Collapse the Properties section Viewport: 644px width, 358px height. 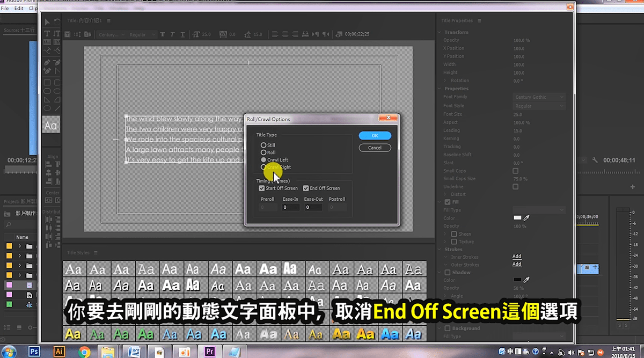[440, 89]
